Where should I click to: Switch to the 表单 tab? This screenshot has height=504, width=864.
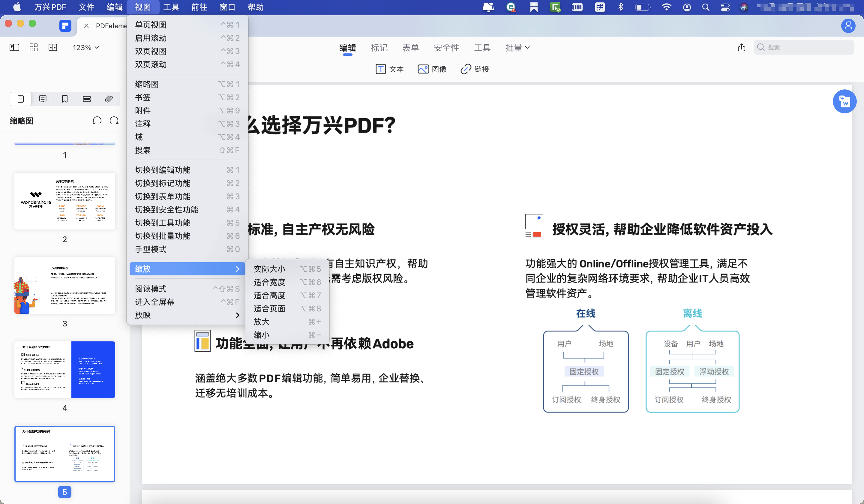(411, 48)
